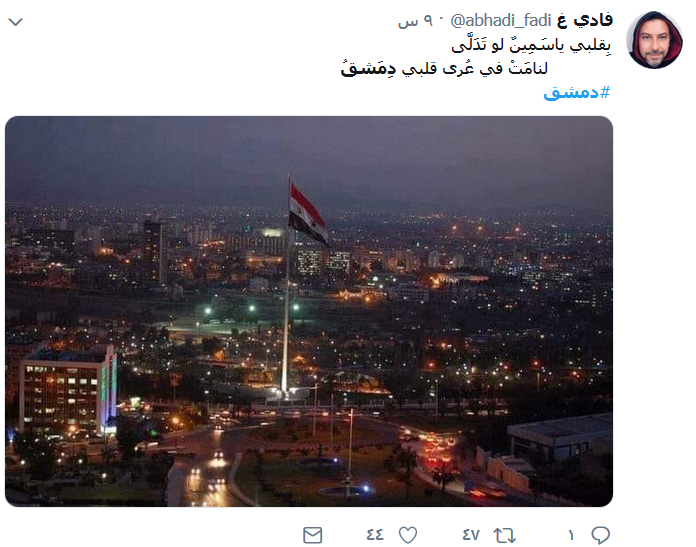The height and width of the screenshot is (547, 696).
Task: Send tweet via the envelope message icon
Action: [312, 535]
